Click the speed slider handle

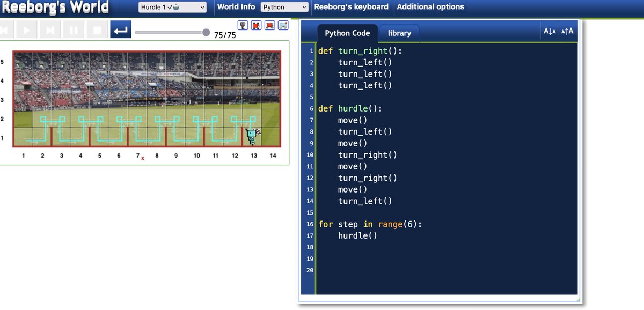206,32
